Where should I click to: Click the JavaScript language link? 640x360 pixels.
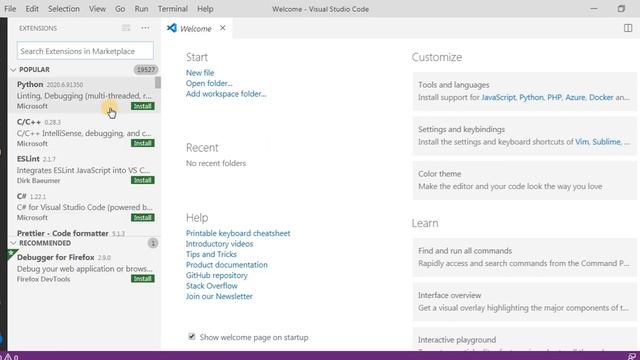(x=498, y=98)
